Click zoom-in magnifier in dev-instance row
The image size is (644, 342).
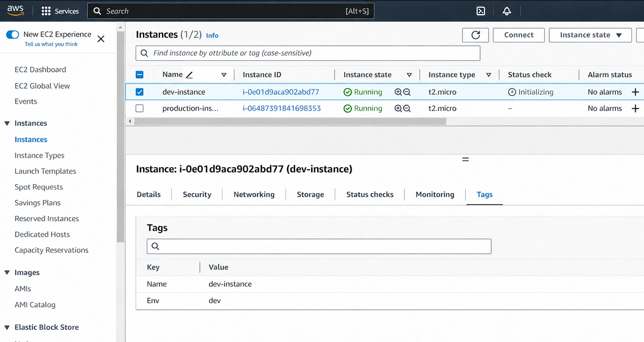click(398, 92)
